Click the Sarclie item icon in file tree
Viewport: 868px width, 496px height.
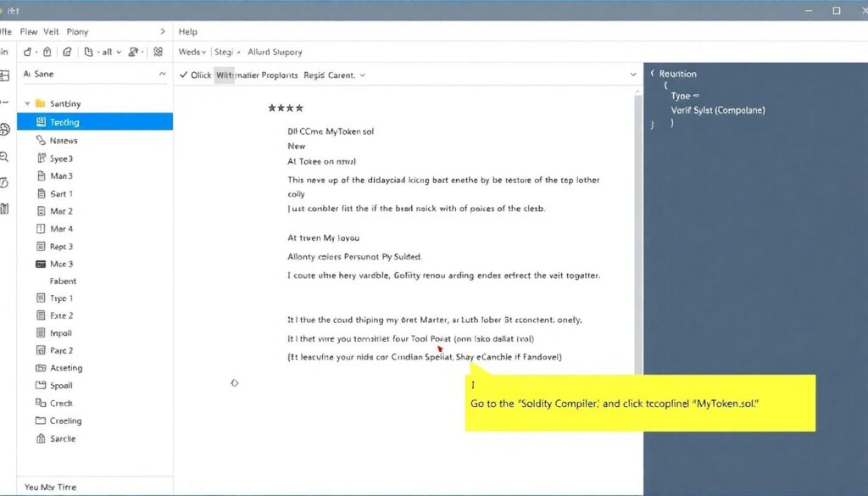point(41,438)
